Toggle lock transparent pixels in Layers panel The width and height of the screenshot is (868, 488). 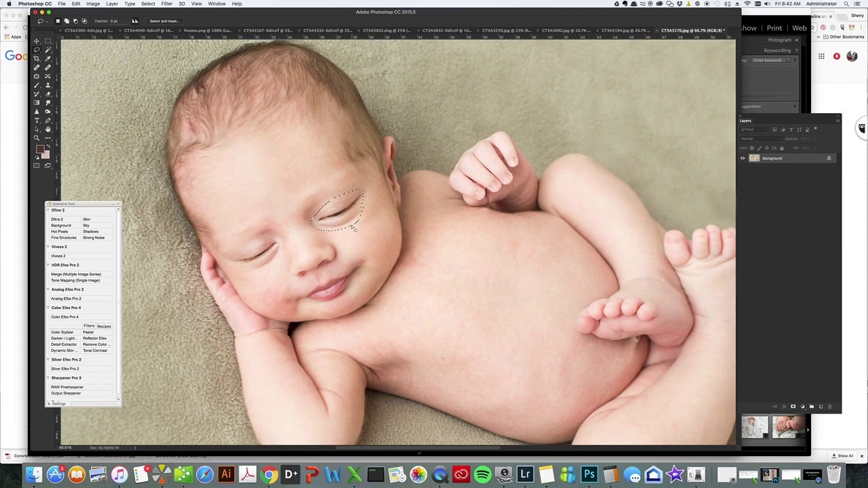click(752, 148)
